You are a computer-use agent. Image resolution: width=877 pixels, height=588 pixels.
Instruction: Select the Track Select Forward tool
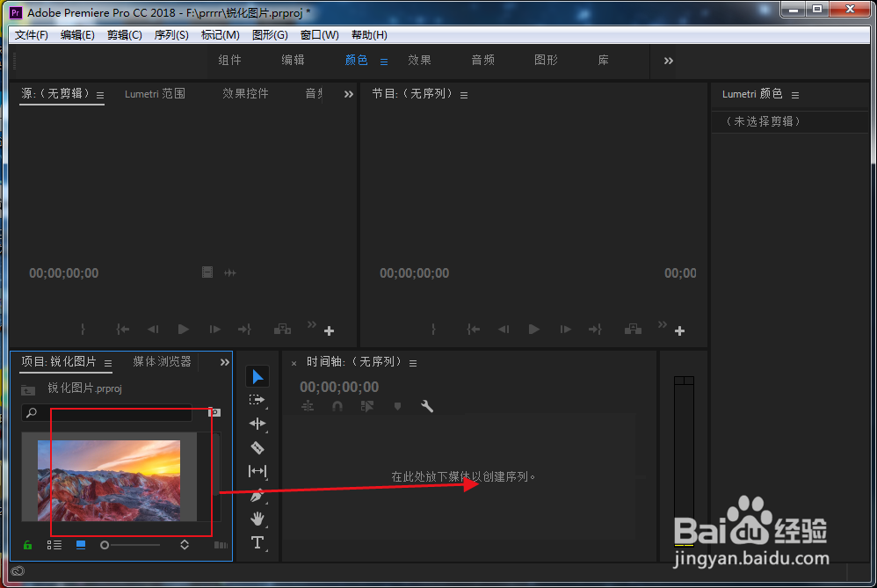click(257, 400)
